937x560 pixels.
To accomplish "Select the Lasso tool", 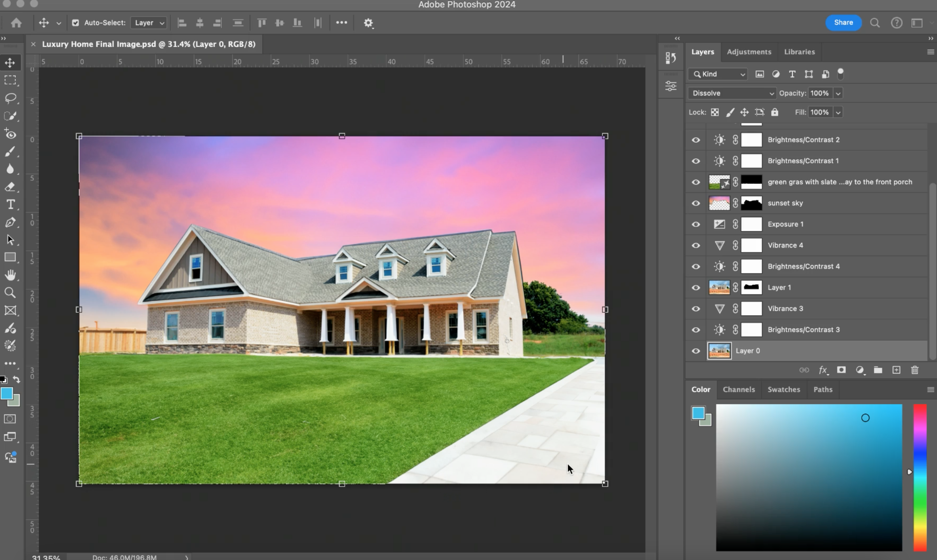I will [10, 98].
